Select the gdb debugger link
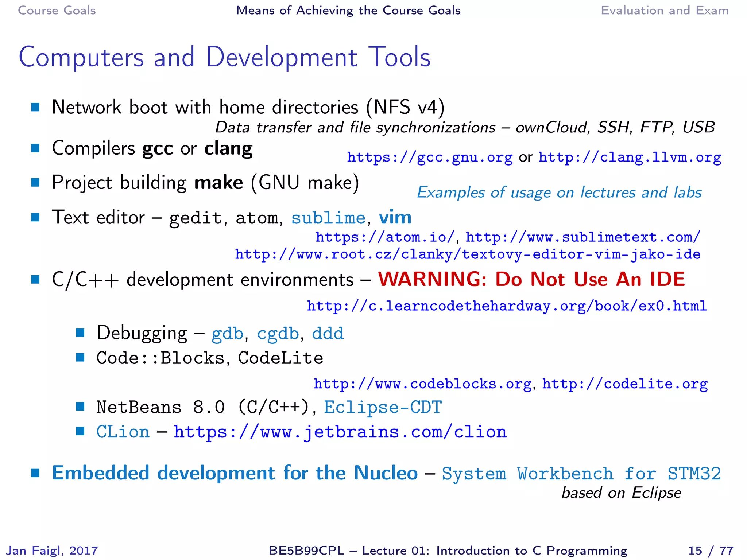This screenshot has width=747, height=560. (x=228, y=334)
